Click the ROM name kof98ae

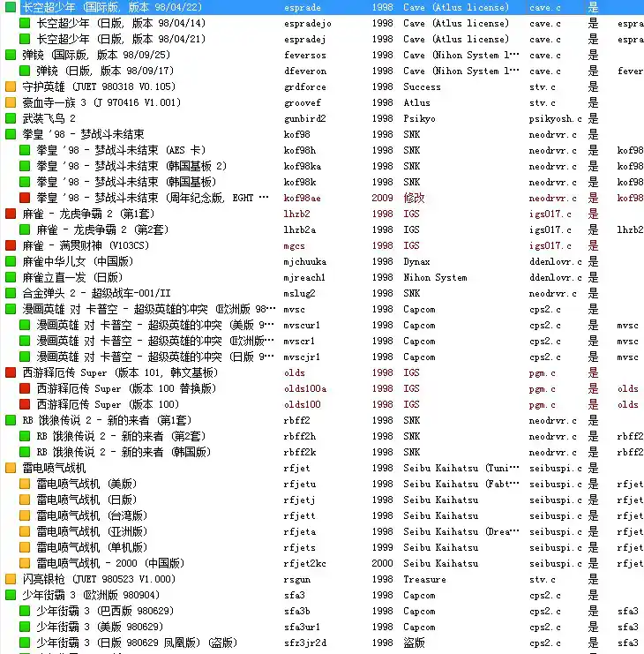point(302,199)
